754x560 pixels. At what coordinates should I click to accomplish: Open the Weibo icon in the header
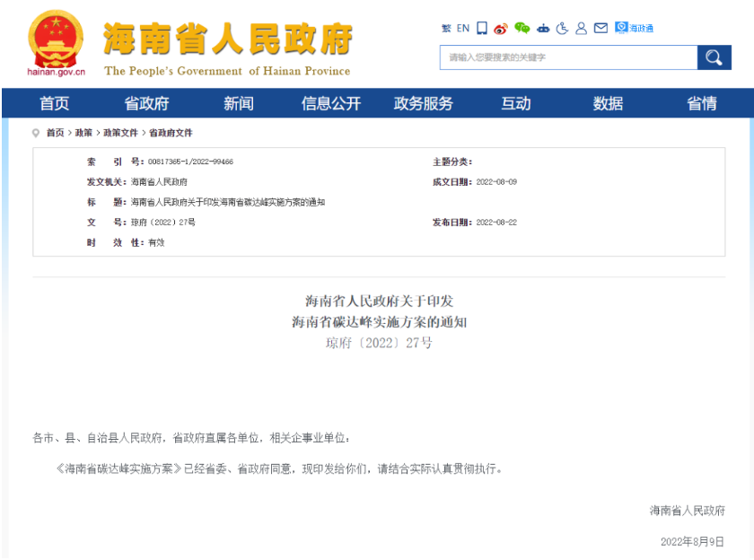(x=501, y=29)
